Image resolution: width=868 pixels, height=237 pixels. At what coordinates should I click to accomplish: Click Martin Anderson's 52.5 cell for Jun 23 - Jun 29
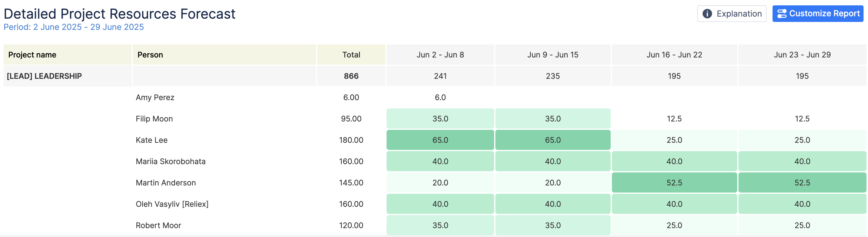(802, 183)
